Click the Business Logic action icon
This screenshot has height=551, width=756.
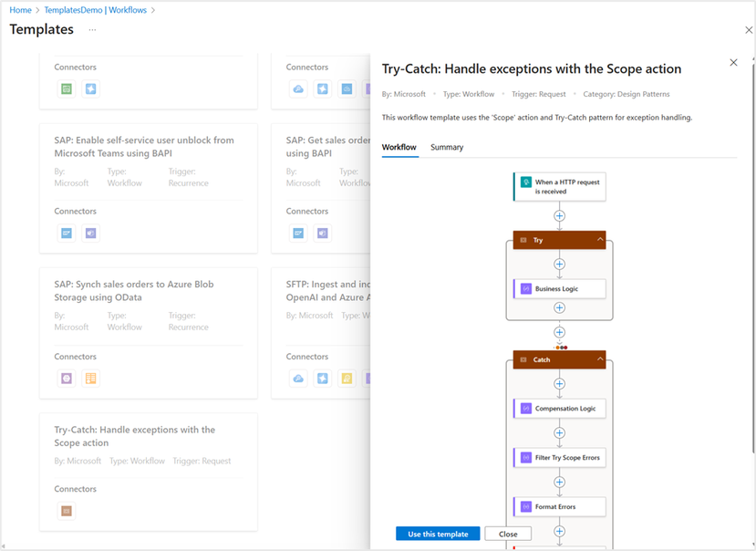526,288
